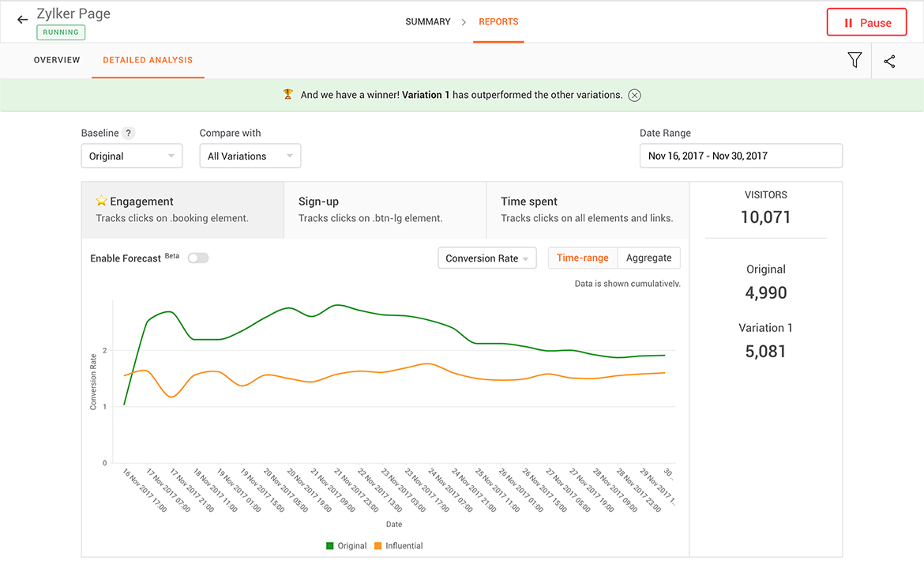
Task: Click the green Original legend swatch
Action: 330,546
